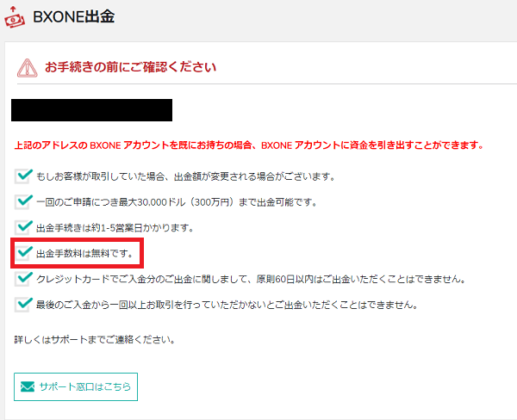Click text about クレジットカードでご入金分のご出金
Viewport: 517px width, 420px height.
(x=252, y=279)
